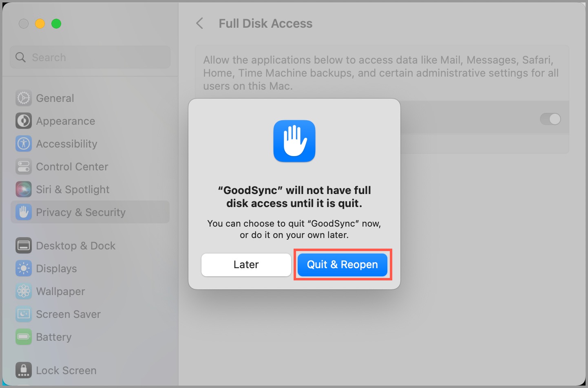Go back using the chevron arrow
The image size is (588, 388).
click(199, 23)
